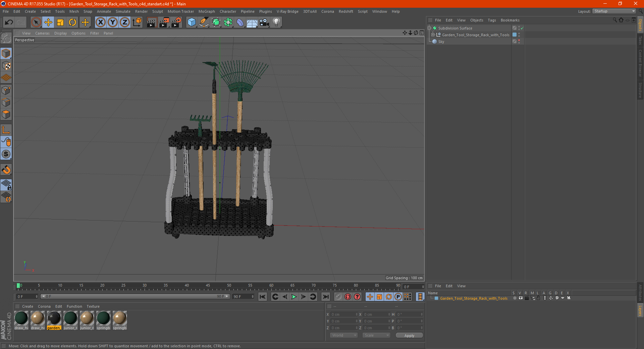Toggle Subdivision Surface enable checkmark

pyautogui.click(x=522, y=28)
